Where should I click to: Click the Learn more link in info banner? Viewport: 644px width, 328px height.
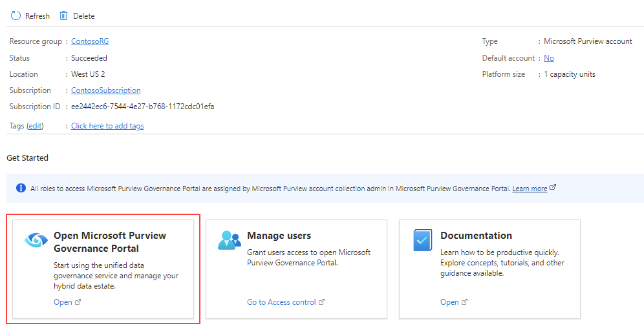pos(530,189)
